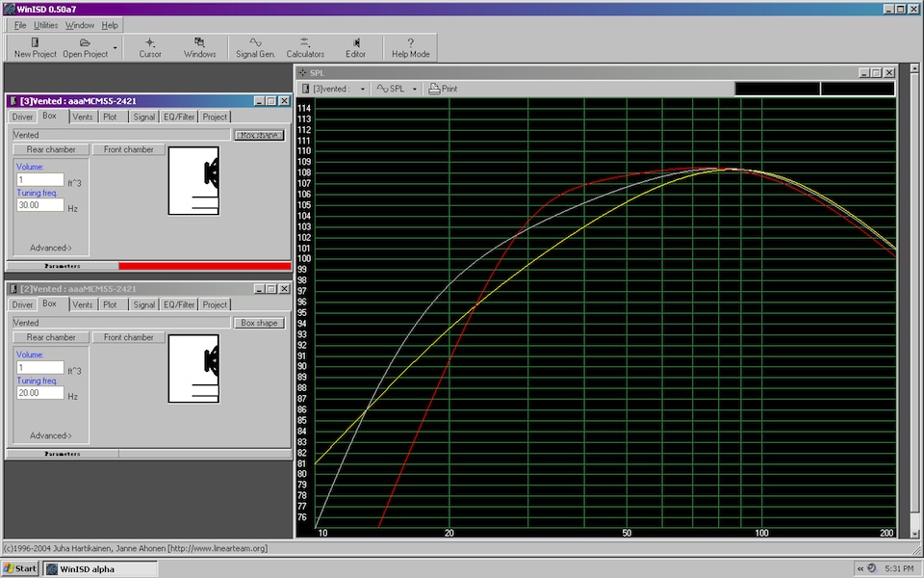The width and height of the screenshot is (924, 578).
Task: Click the Start button
Action: pos(20,568)
